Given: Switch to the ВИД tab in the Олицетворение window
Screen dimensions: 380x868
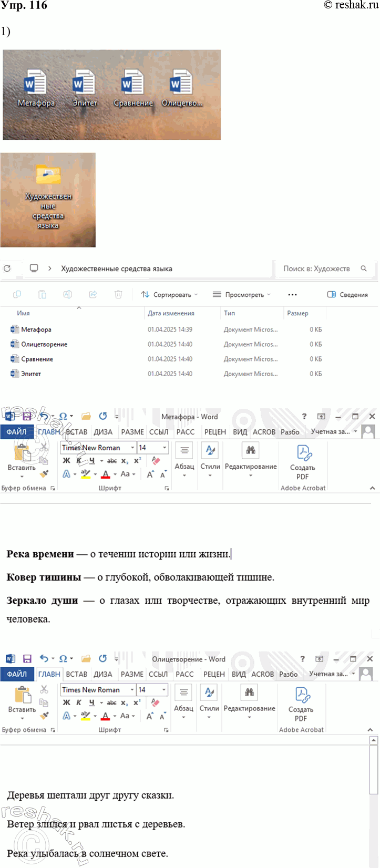Looking at the screenshot, I should (239, 674).
